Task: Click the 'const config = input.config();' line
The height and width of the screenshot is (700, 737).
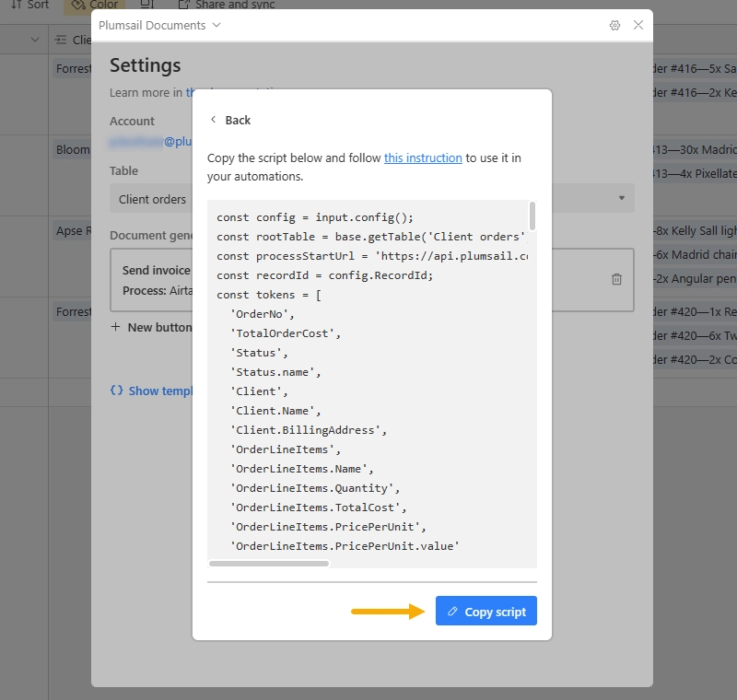Action: (x=315, y=217)
